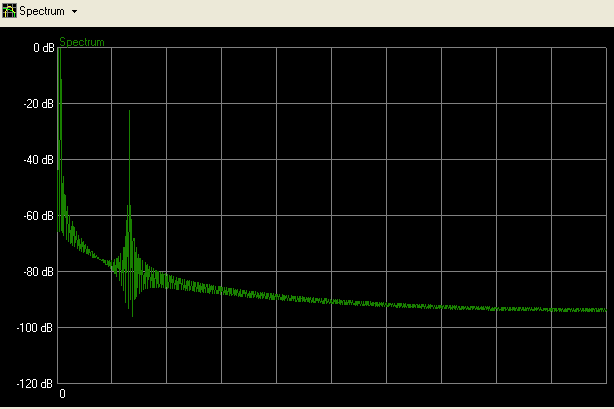Click the -100 dB axis label

point(36,328)
